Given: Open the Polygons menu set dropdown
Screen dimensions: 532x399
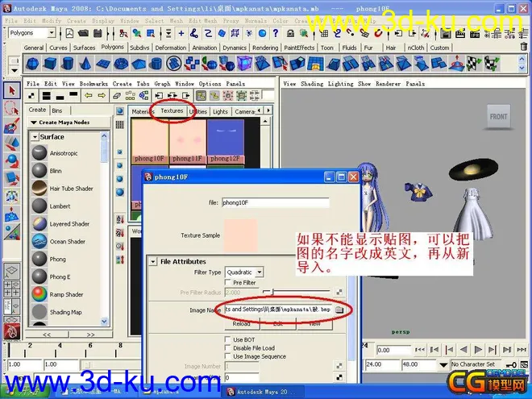Looking at the screenshot, I should [x=52, y=33].
